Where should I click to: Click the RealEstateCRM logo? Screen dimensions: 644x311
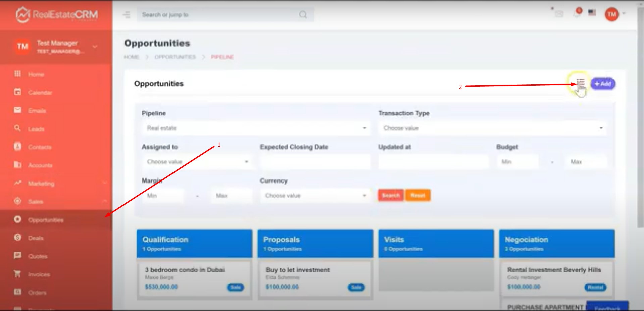(x=56, y=15)
